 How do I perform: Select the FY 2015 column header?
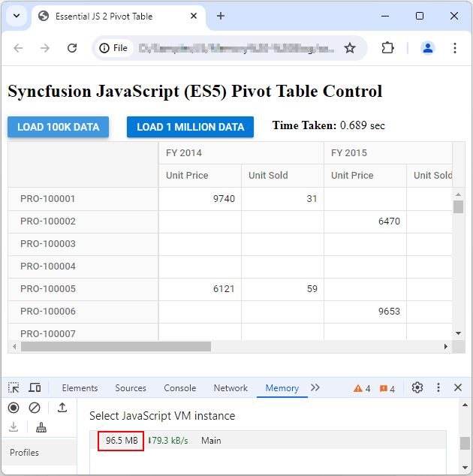[x=388, y=152]
